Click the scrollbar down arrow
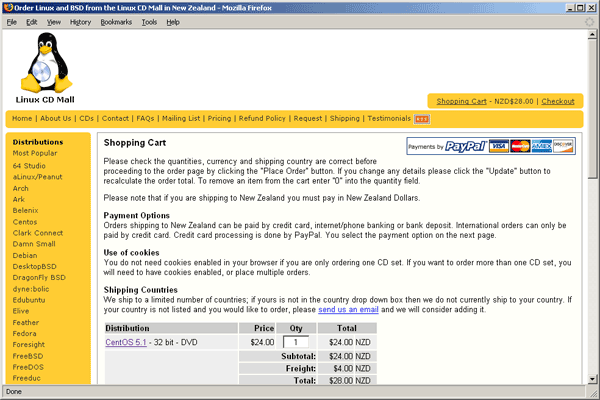Screen dimensions: 600x400 (x=592, y=380)
